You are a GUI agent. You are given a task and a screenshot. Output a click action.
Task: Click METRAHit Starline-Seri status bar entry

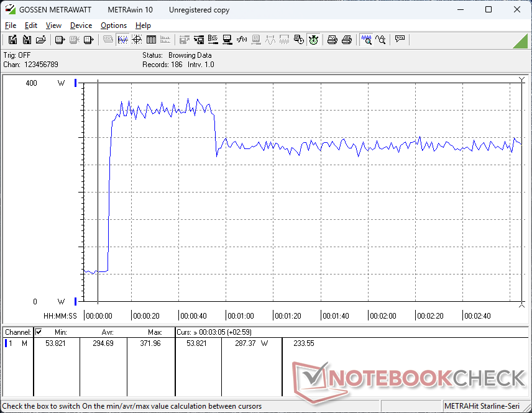[482, 406]
